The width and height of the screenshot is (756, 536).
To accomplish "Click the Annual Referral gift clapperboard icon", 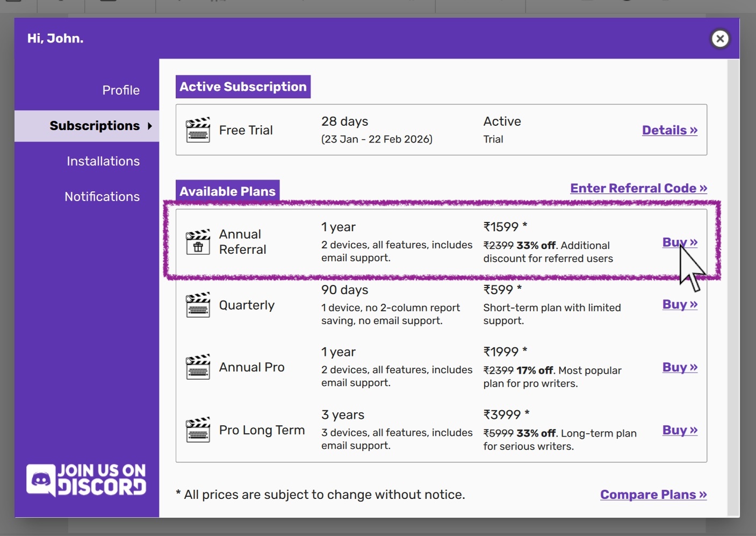I will (x=198, y=242).
